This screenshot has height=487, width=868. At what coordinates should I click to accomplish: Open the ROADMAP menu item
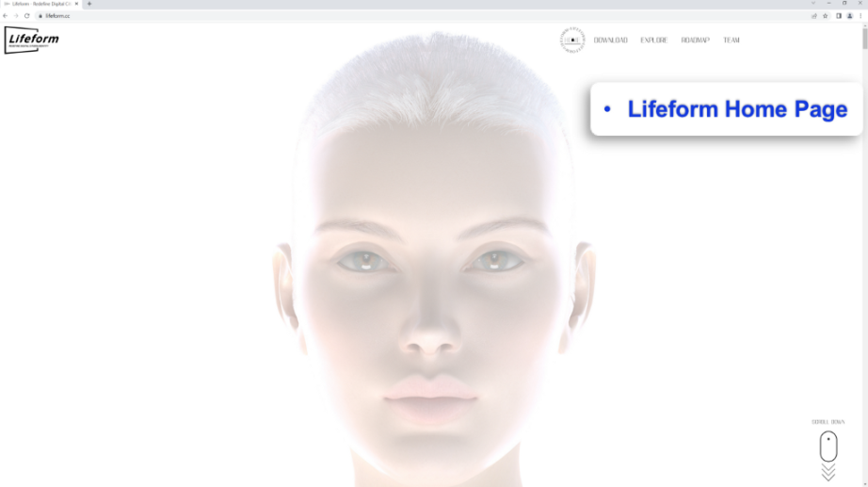pyautogui.click(x=695, y=41)
